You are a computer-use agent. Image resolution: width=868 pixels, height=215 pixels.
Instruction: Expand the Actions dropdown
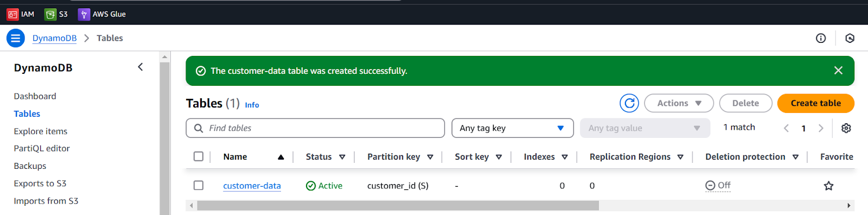click(679, 103)
